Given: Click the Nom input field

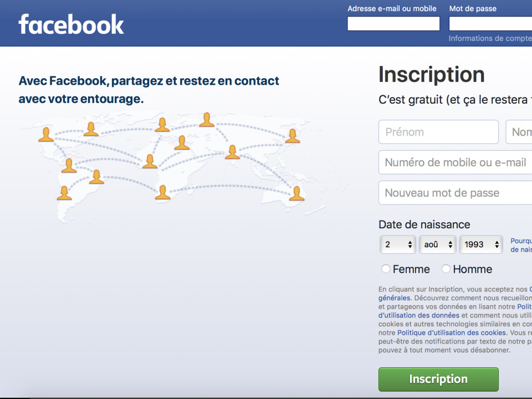Looking at the screenshot, I should pos(521,132).
